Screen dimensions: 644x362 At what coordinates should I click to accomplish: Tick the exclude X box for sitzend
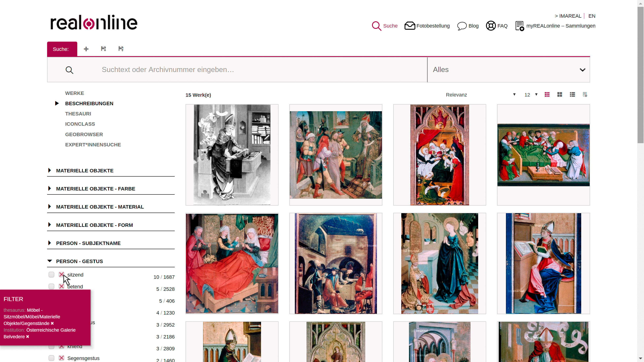point(62,275)
